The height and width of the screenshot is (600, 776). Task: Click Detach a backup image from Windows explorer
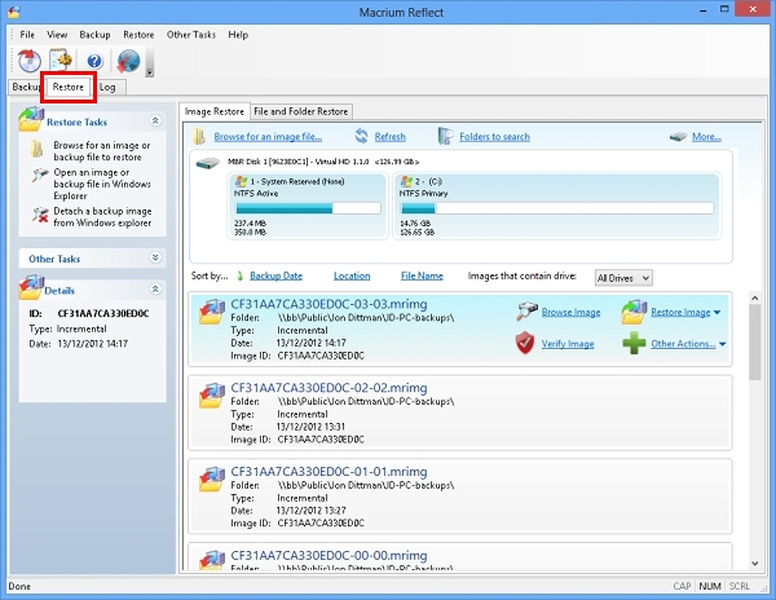(x=102, y=217)
